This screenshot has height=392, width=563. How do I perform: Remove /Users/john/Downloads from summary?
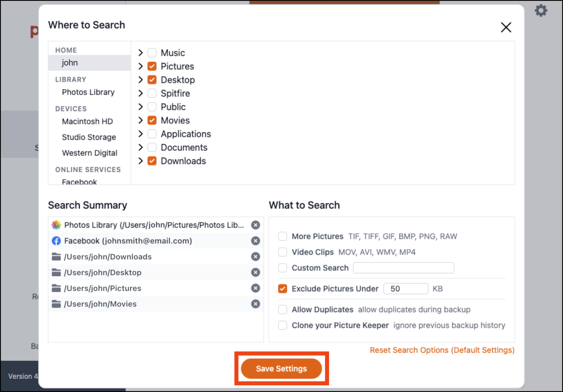point(255,257)
